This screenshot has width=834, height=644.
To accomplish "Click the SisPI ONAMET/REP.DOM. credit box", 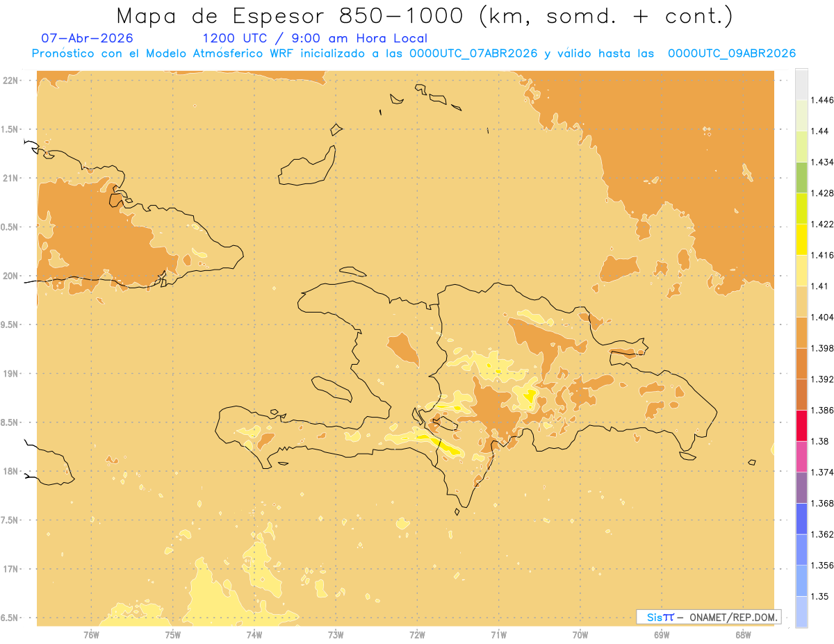I will click(709, 617).
